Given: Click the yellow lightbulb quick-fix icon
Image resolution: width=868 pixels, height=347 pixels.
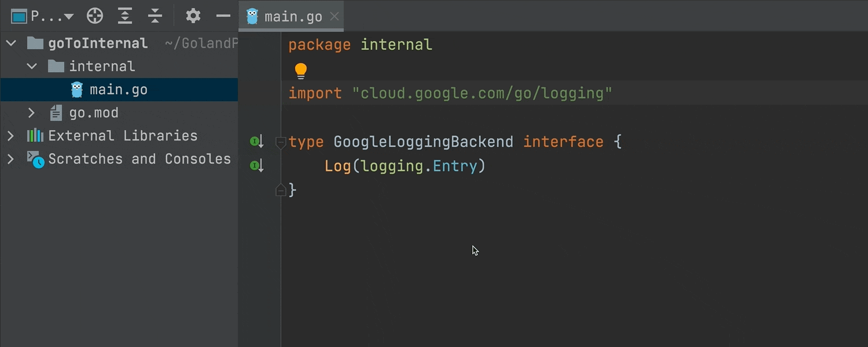Looking at the screenshot, I should (301, 71).
